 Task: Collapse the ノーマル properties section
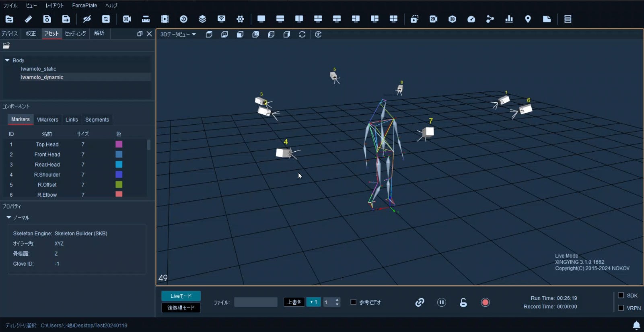coord(9,217)
